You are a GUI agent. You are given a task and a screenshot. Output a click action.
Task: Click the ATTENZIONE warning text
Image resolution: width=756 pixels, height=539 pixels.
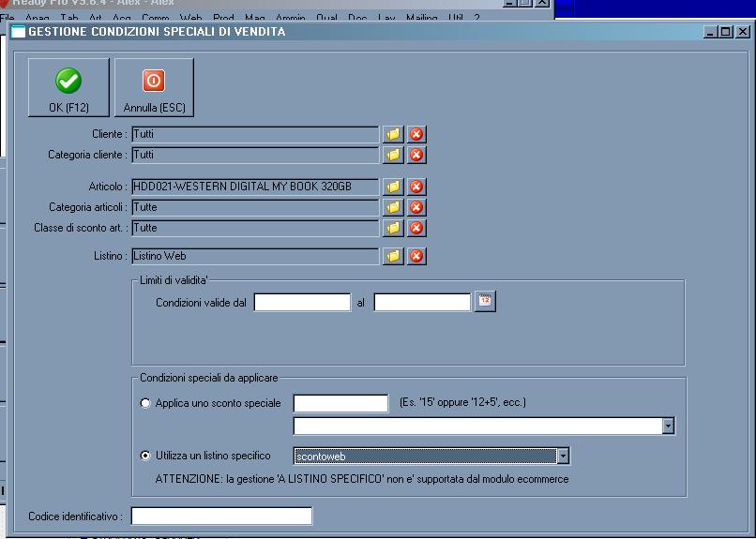coord(362,479)
